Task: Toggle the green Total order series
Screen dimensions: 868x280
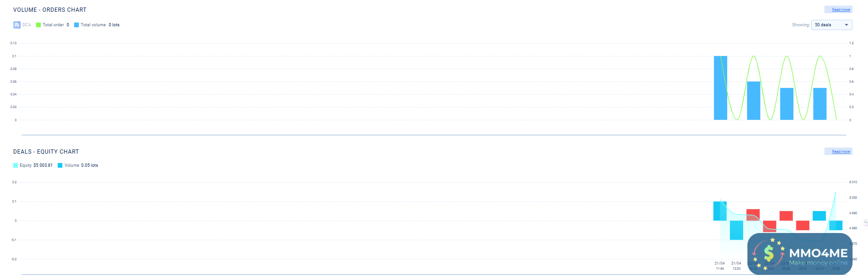Action: tap(53, 25)
